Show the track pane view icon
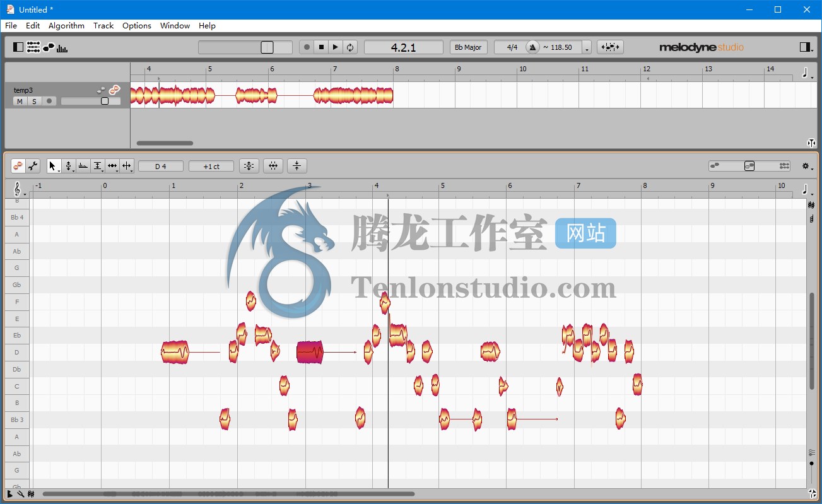Screen dimensions: 822x504 click(33, 47)
